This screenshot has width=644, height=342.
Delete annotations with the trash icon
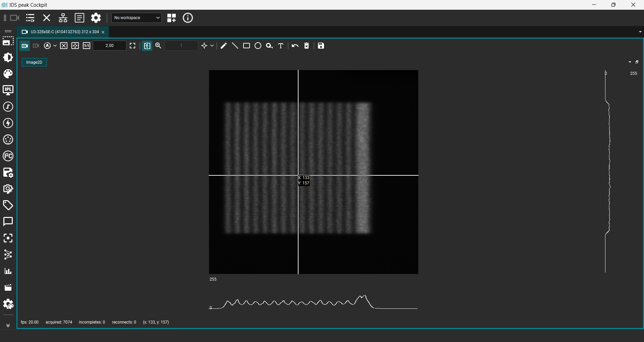click(307, 46)
